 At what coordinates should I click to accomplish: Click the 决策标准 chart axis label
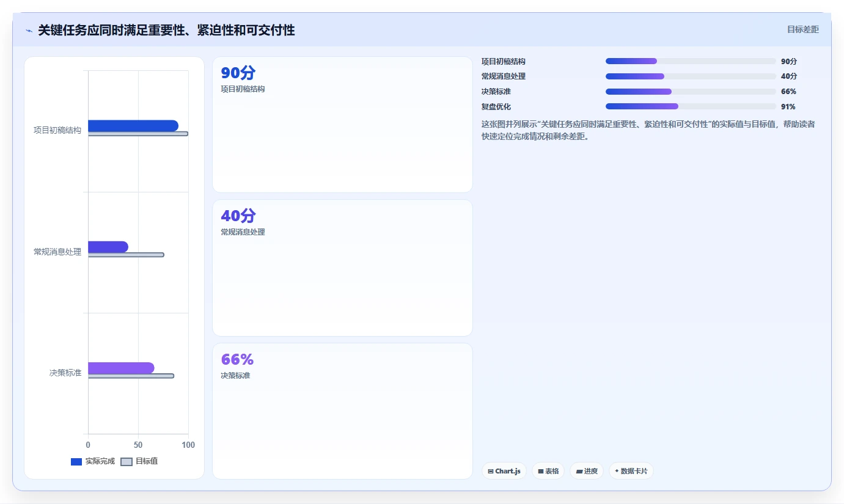click(x=65, y=373)
